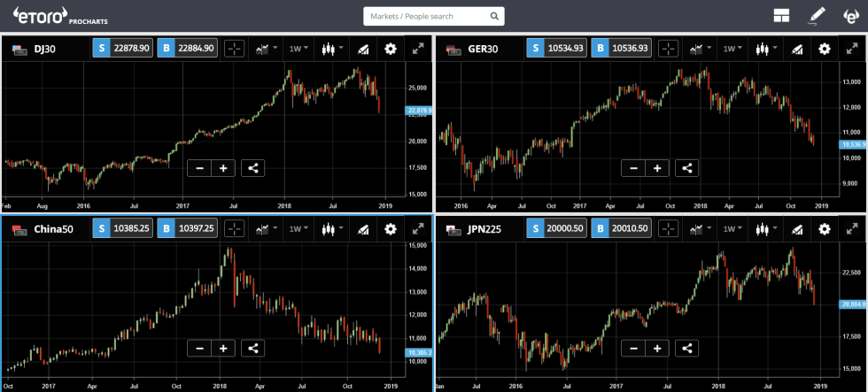The image size is (868, 392).
Task: Enable crosshair on the JPN225 chart
Action: point(668,229)
